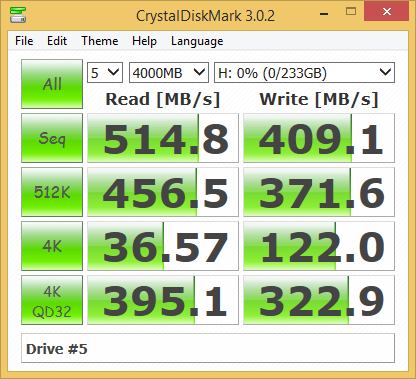Viewport: 416px width, 379px height.
Task: Close the CrystalDiskMark window
Action: point(387,12)
